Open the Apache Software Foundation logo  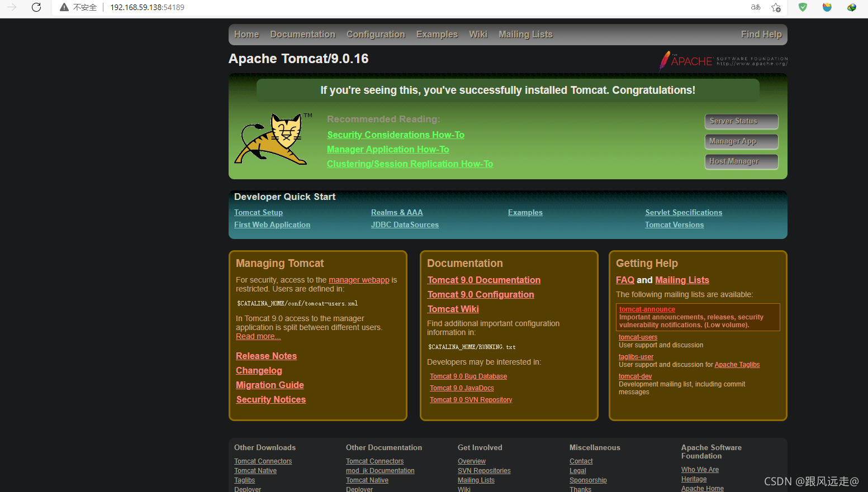point(723,61)
